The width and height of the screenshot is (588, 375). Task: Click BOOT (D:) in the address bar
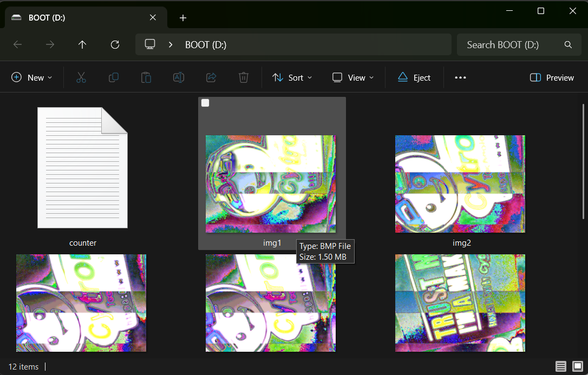pos(206,44)
